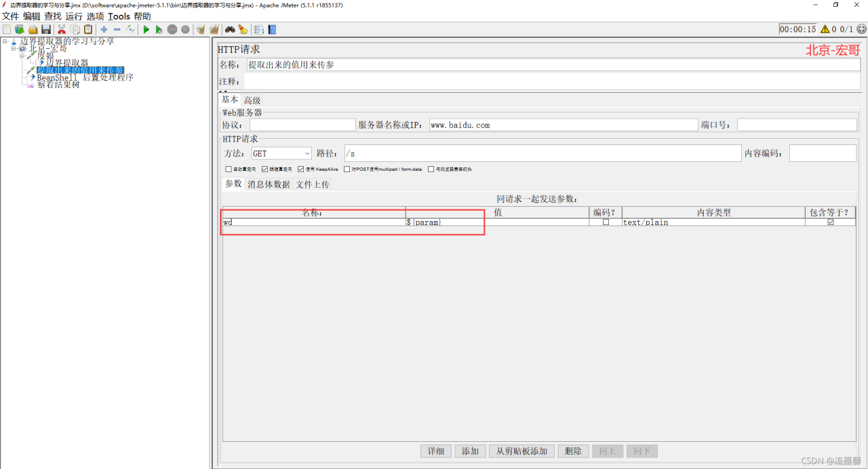868x469 pixels.
Task: Click the 协议 protocol field
Action: (x=302, y=125)
